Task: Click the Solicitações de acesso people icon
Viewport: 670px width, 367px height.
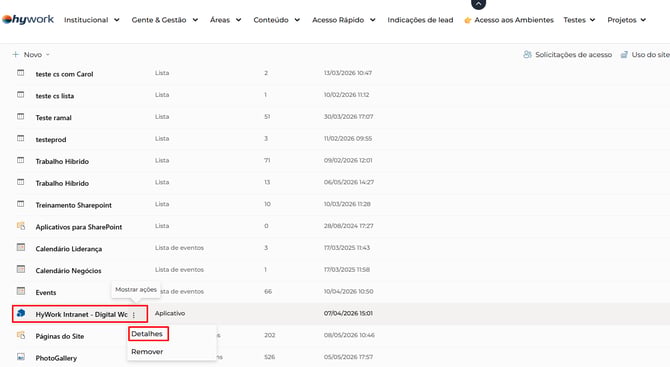Action: tap(527, 55)
